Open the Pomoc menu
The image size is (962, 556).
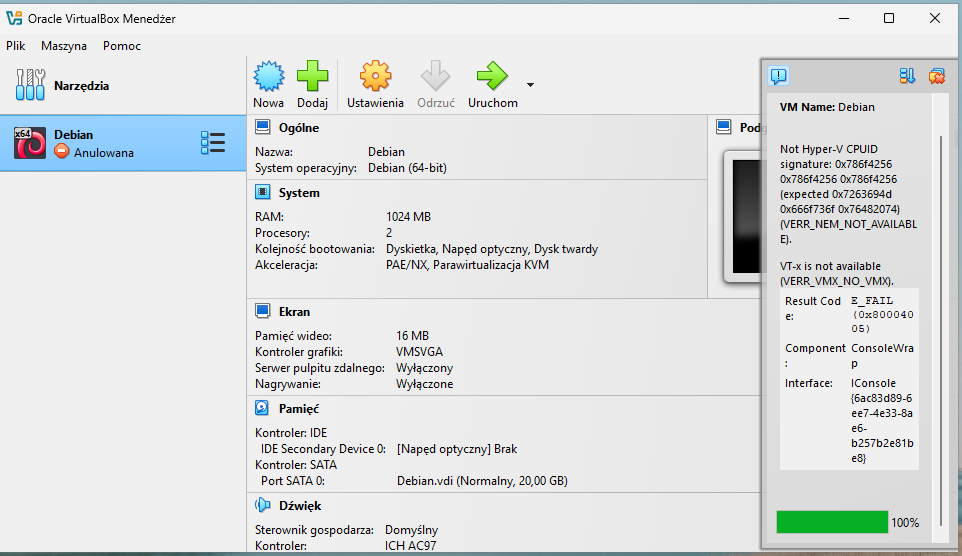(x=122, y=46)
